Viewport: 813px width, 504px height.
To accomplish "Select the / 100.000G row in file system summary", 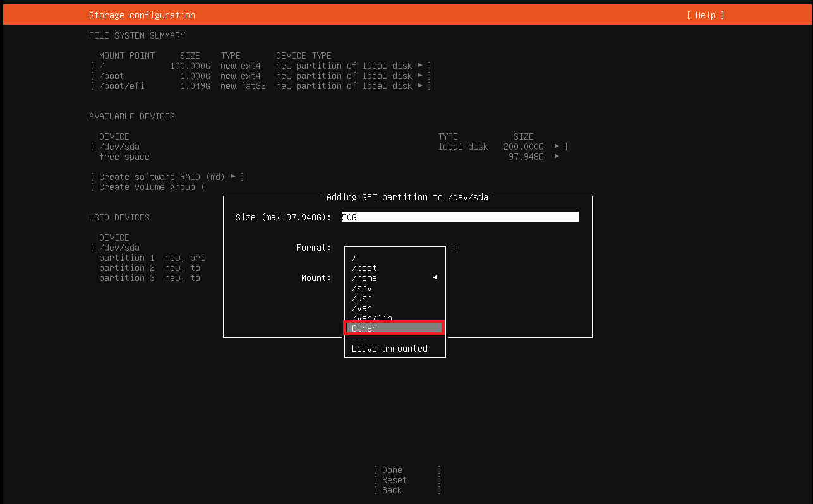I will 261,66.
